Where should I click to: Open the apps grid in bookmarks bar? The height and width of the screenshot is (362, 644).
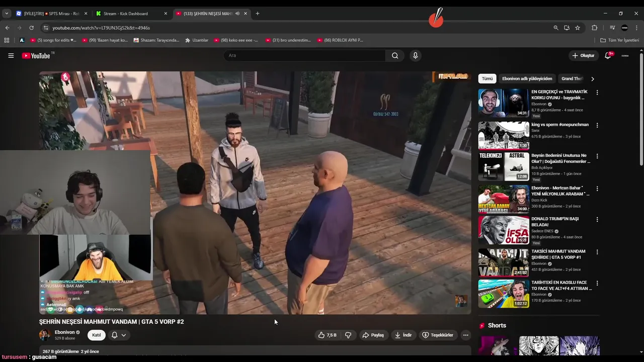(x=7, y=40)
